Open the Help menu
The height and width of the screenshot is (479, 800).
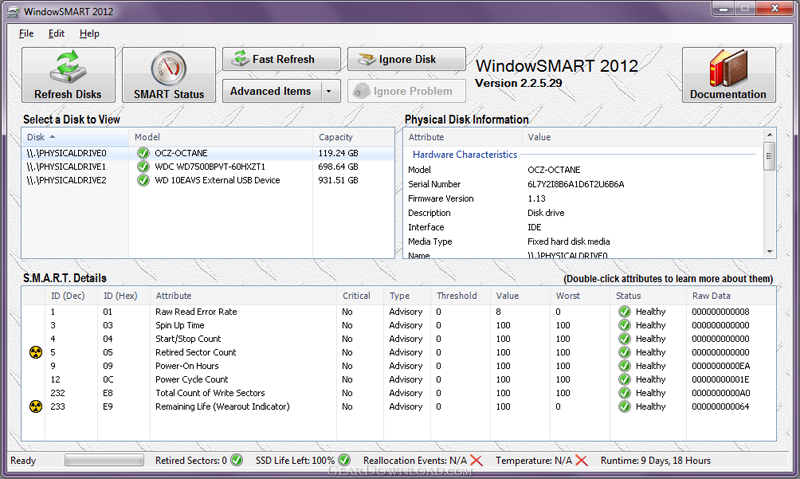(x=89, y=34)
